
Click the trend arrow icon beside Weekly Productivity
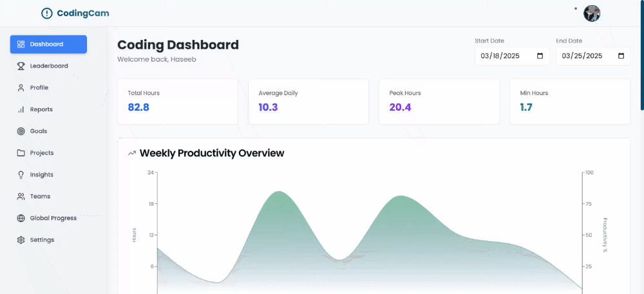(x=132, y=153)
